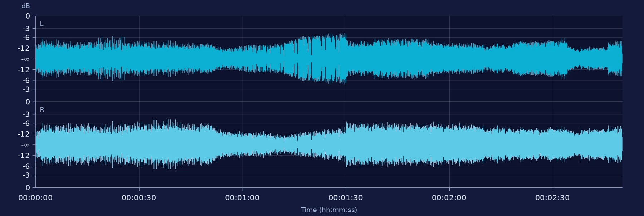This screenshot has height=216, width=644.
Task: Click the Time (hh:mm:ss) axis title
Action: (x=329, y=210)
